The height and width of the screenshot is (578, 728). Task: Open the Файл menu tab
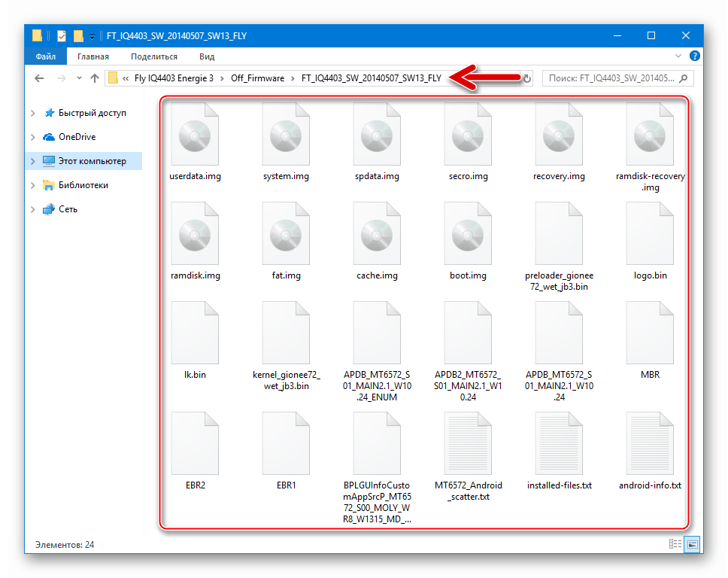click(x=45, y=56)
